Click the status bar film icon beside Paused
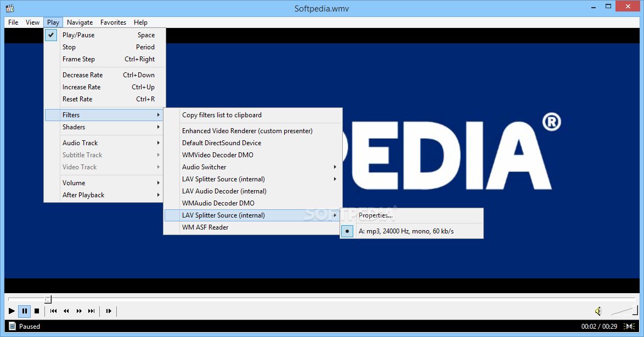The height and width of the screenshot is (337, 644). coord(12,327)
